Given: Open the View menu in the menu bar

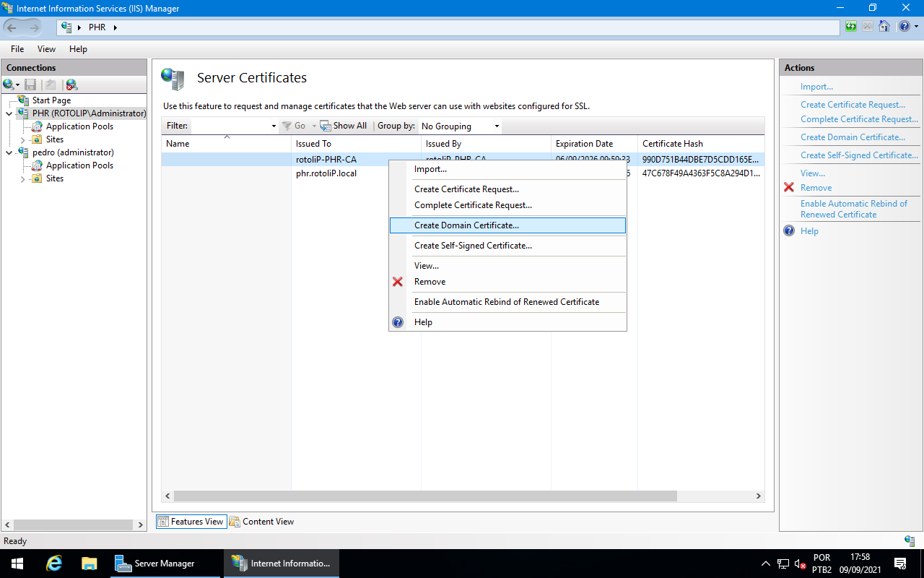Looking at the screenshot, I should pyautogui.click(x=46, y=48).
